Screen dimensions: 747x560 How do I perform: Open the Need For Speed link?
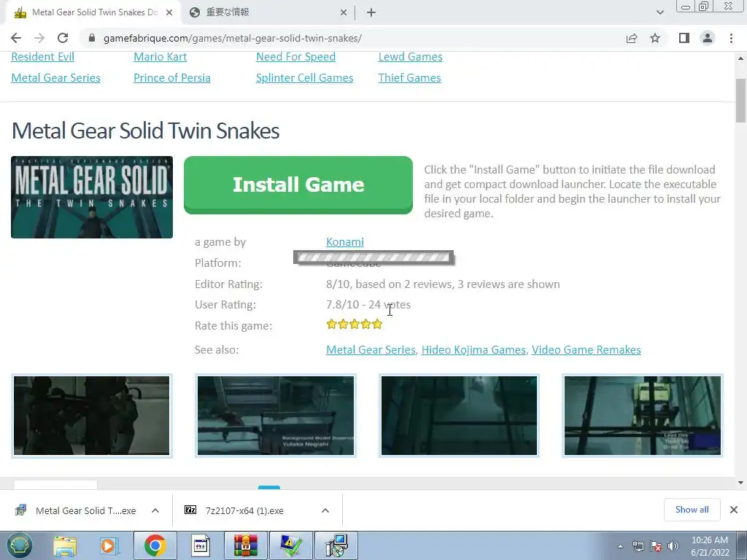[296, 57]
